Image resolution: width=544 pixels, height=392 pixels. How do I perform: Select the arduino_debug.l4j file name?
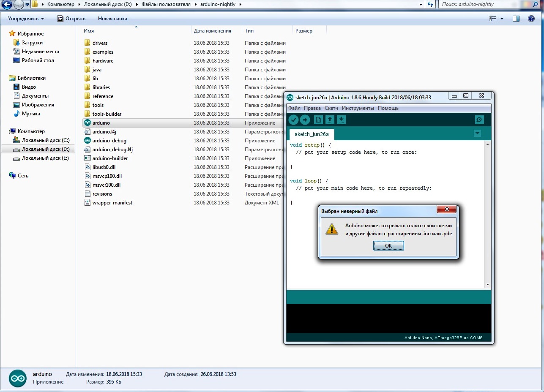(113, 150)
